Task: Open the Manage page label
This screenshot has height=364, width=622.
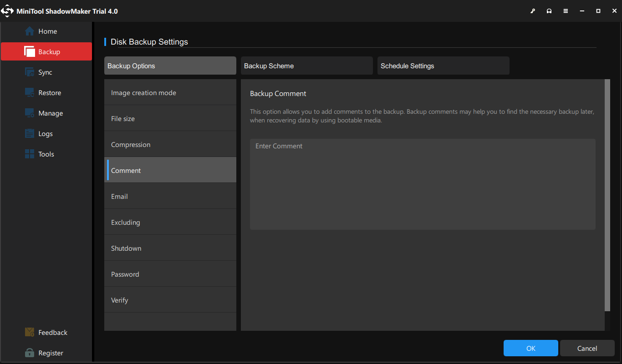Action: point(51,113)
